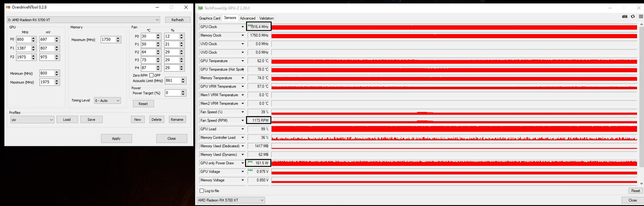Click the Fan Speed (%) history graph
Viewport: 644px width, 206px height.
click(x=455, y=112)
